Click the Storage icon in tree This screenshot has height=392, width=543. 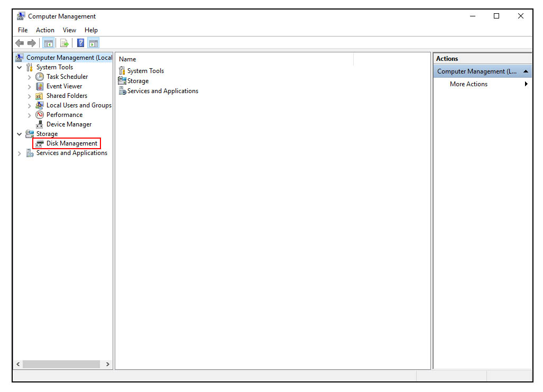click(30, 134)
